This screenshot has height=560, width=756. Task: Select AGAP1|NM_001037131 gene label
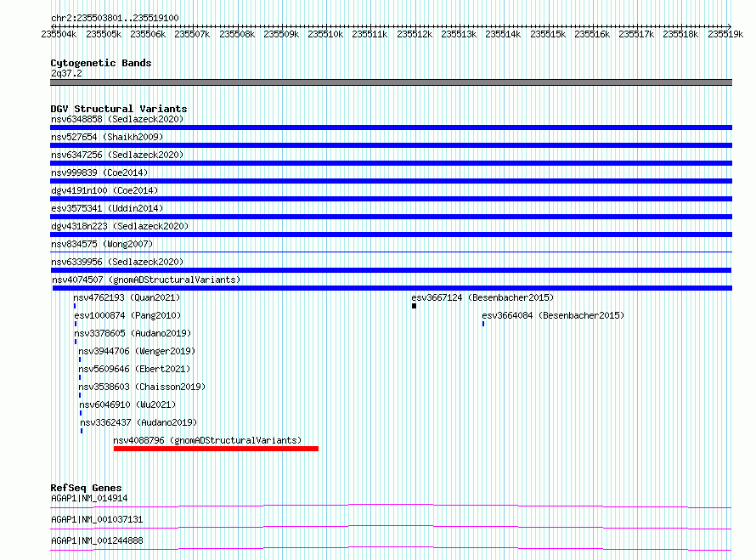[97, 519]
